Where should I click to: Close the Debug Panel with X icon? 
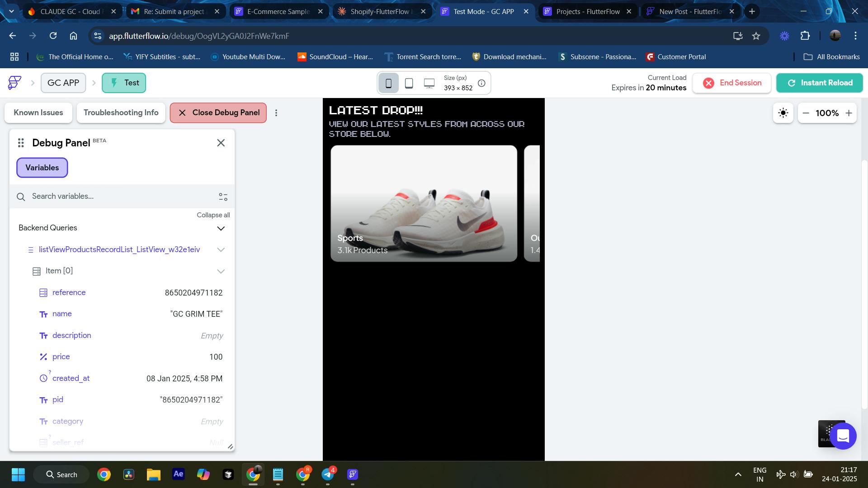tap(221, 143)
